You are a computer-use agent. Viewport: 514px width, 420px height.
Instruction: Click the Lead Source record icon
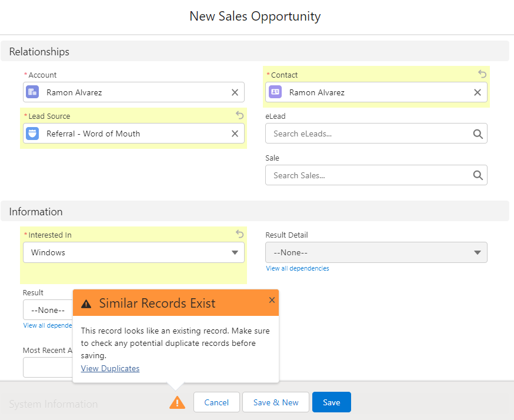pyautogui.click(x=32, y=133)
